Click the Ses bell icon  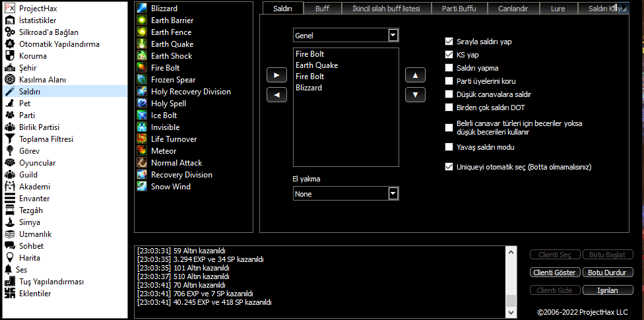[8, 270]
